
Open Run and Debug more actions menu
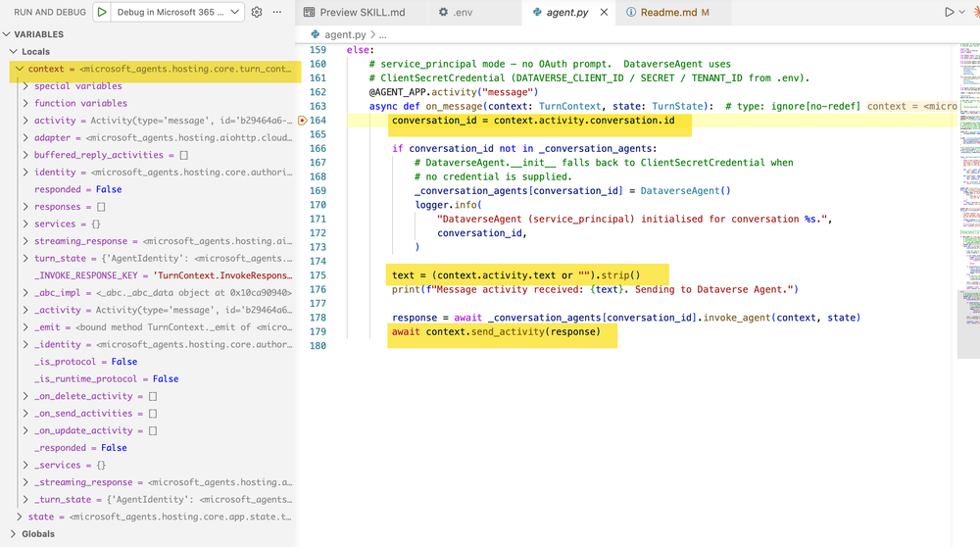tap(277, 12)
